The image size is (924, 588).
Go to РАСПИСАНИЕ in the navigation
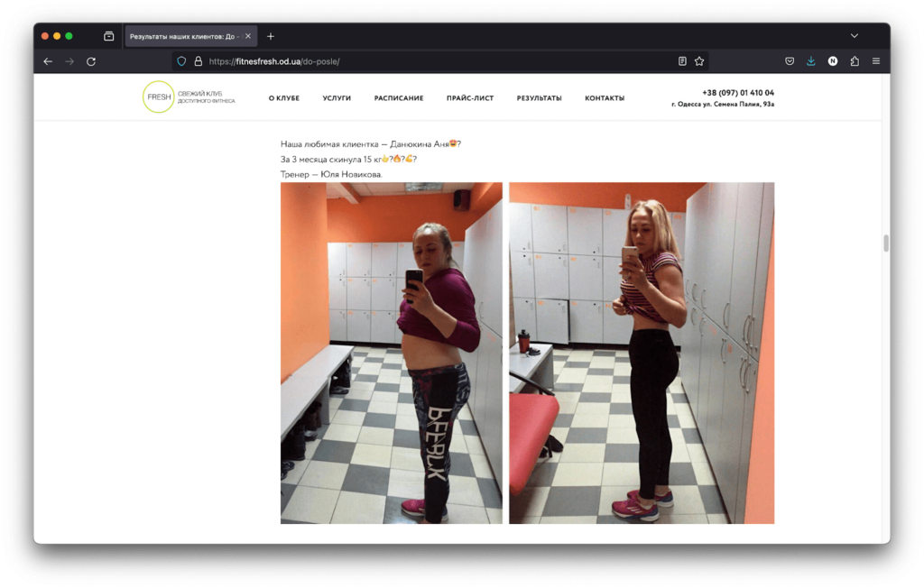(399, 98)
